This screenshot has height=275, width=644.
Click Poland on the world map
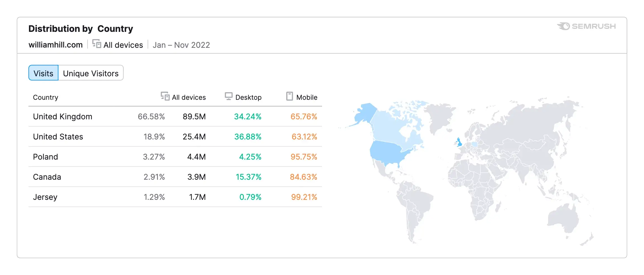pos(474,144)
